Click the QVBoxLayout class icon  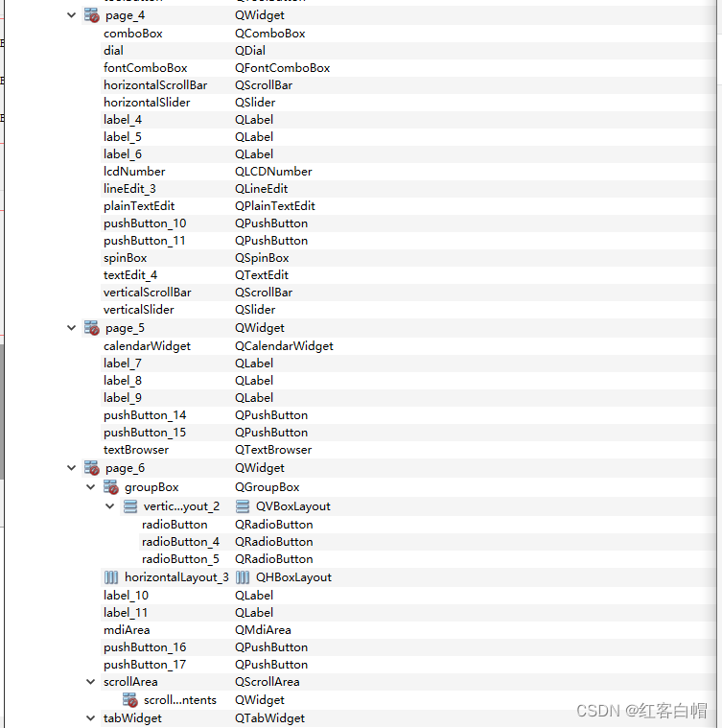[243, 506]
